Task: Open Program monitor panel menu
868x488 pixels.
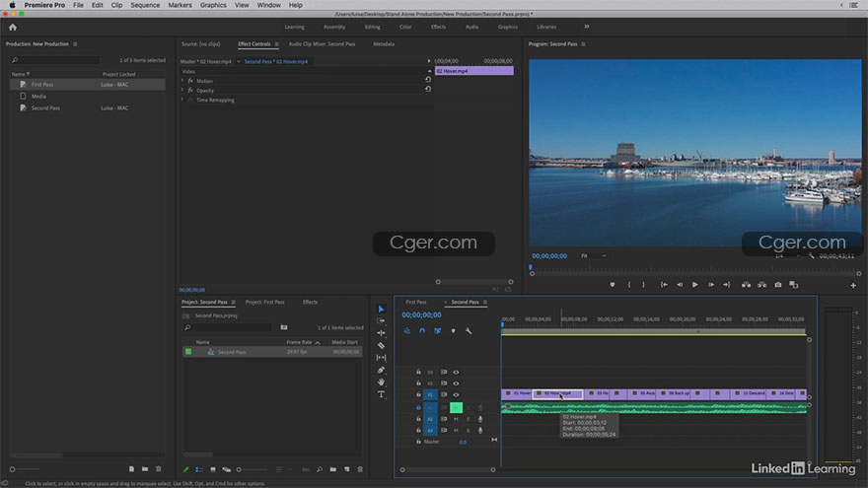Action: click(583, 44)
